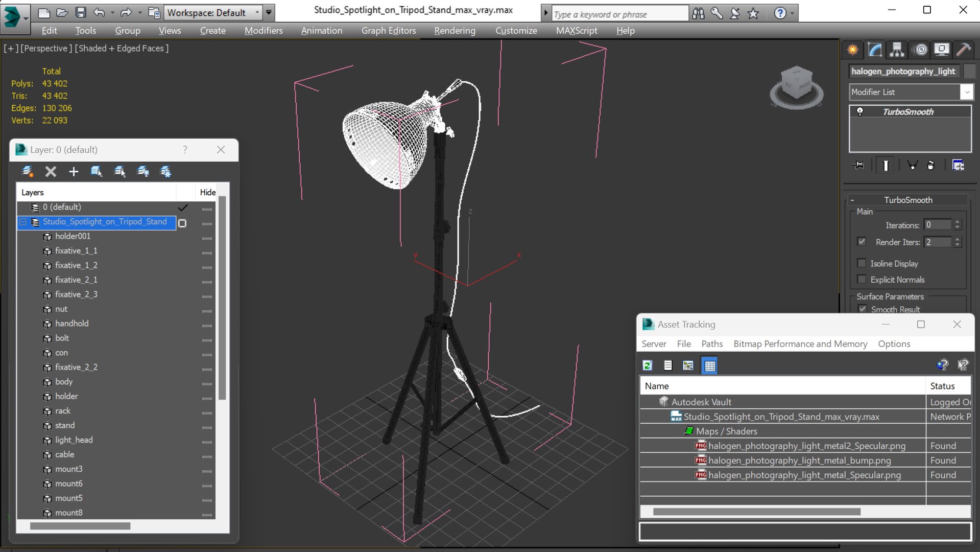Viewport: 980px width, 552px height.
Task: Open the Display command panel tab
Action: click(x=941, y=50)
